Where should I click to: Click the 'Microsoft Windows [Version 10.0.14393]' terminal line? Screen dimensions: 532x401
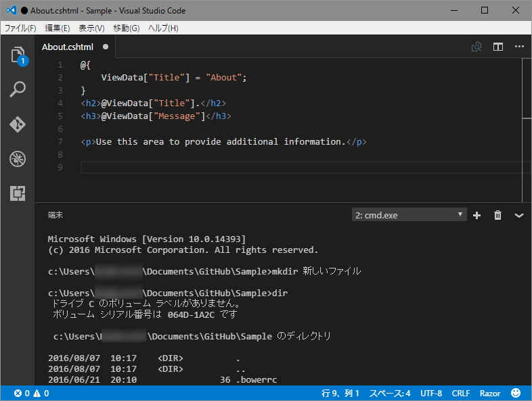(x=147, y=239)
